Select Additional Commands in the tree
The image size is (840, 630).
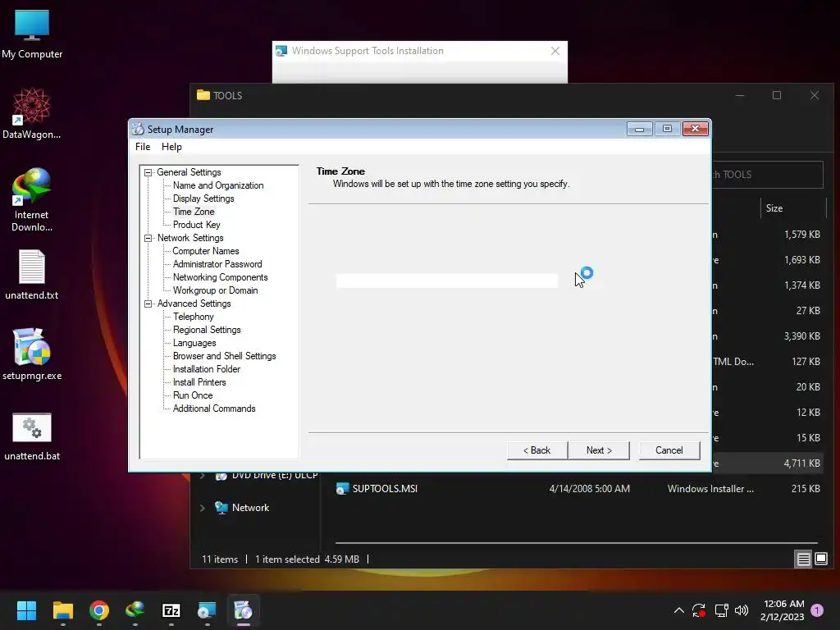[214, 409]
